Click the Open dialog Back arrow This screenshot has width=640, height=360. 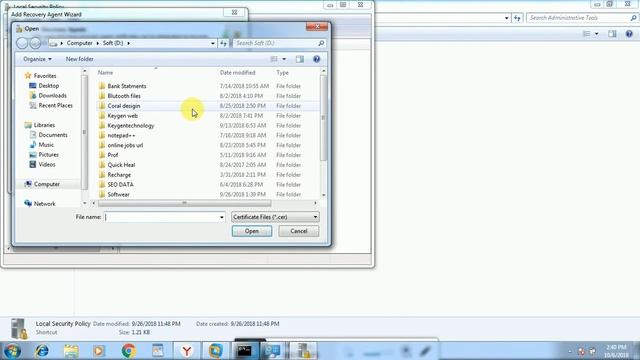coord(22,43)
